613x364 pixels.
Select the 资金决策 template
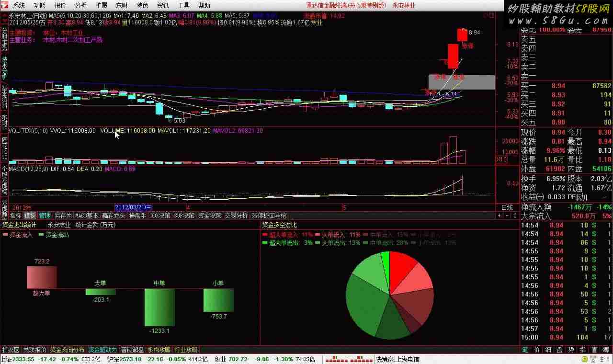210,216
